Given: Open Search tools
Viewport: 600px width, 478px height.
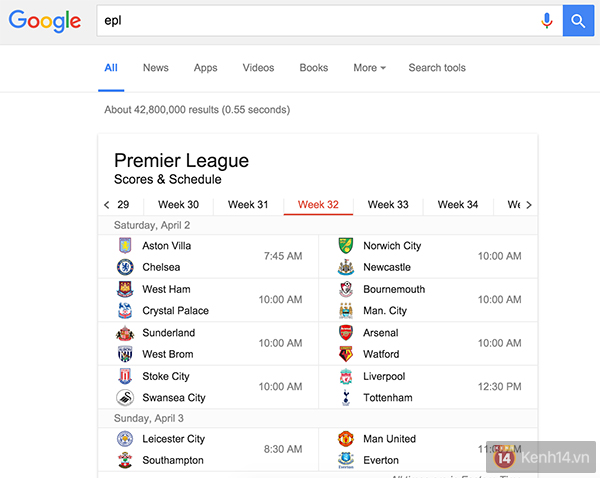Looking at the screenshot, I should click(437, 68).
